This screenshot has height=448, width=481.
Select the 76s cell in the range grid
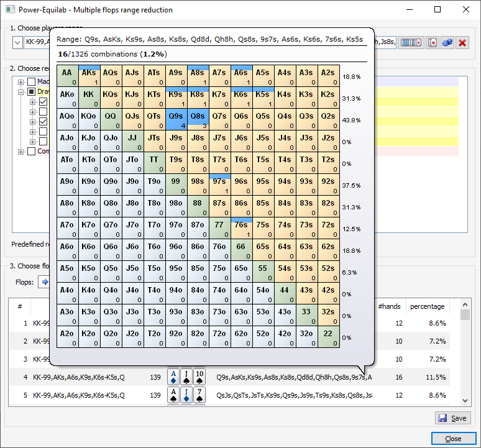point(242,228)
